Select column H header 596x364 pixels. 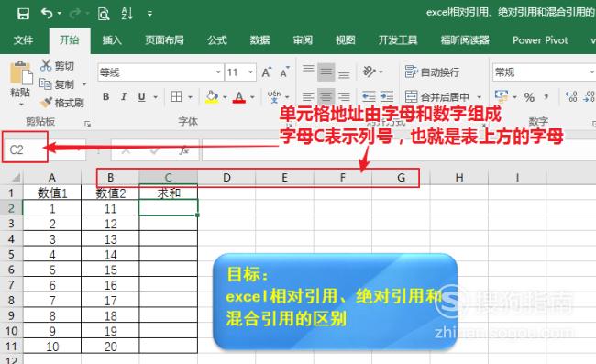459,178
